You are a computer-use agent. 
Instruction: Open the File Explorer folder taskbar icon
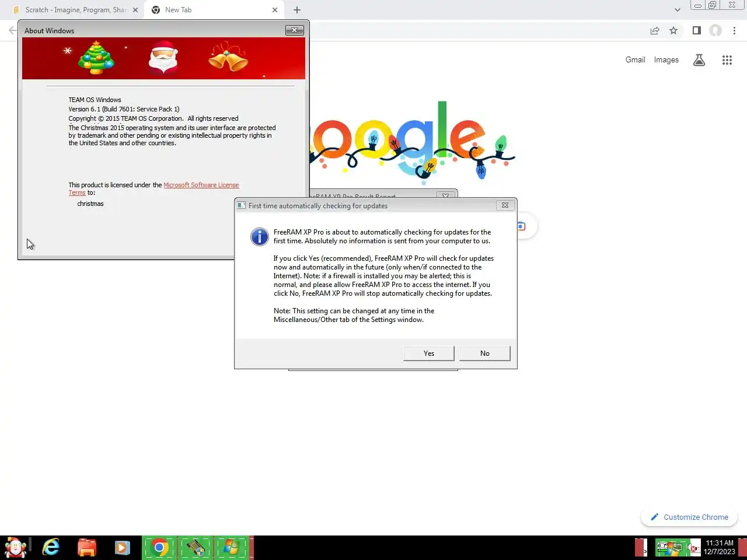click(87, 548)
